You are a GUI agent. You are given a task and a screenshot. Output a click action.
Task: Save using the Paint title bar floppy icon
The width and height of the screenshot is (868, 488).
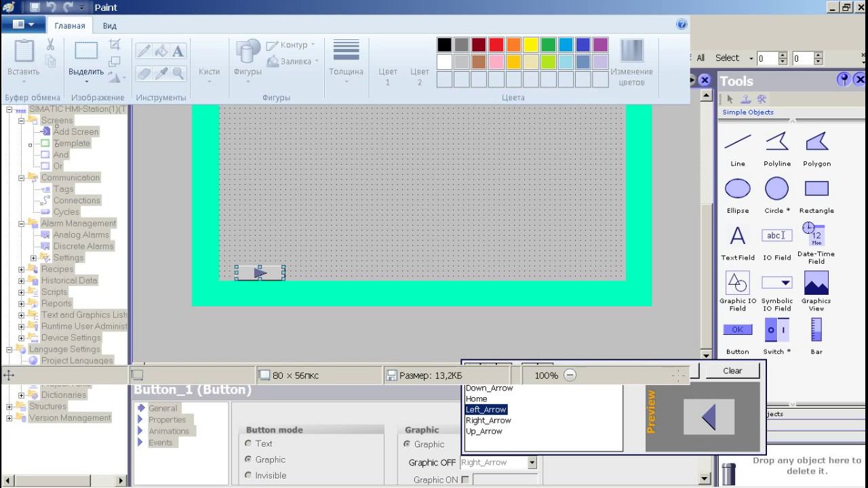35,7
